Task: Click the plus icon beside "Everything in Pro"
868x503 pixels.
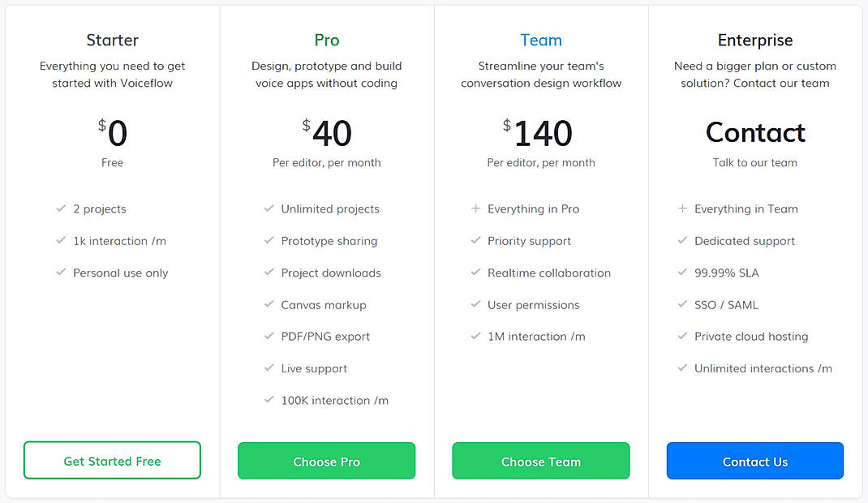Action: point(475,209)
